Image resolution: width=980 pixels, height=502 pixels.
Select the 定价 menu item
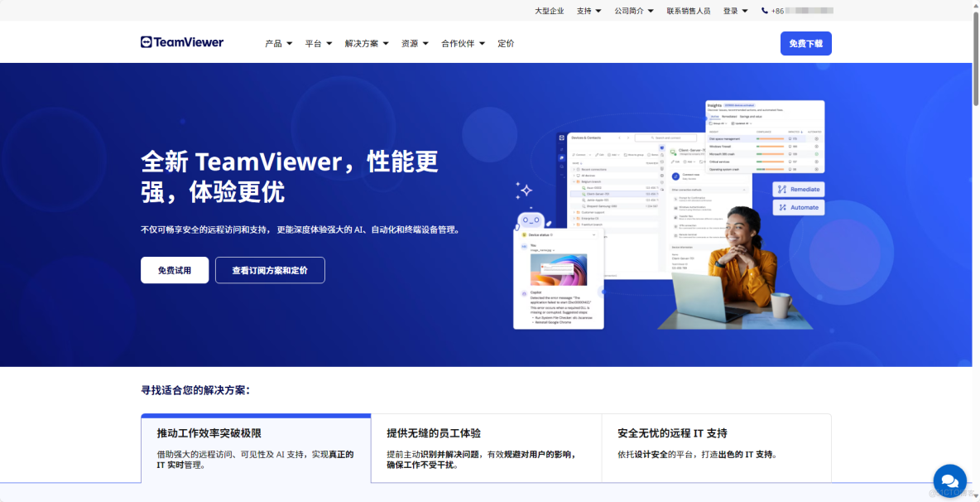tap(506, 42)
